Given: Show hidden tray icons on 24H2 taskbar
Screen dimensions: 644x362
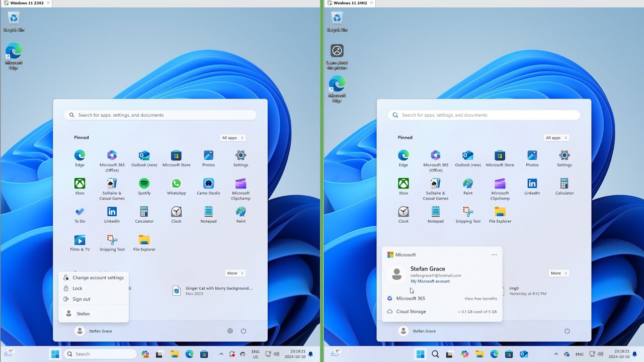Looking at the screenshot, I should [x=556, y=354].
